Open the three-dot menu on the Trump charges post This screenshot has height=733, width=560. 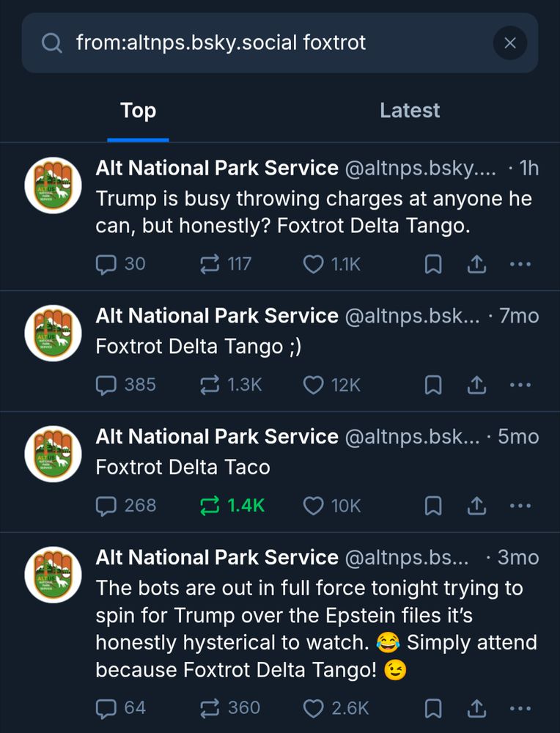point(520,264)
